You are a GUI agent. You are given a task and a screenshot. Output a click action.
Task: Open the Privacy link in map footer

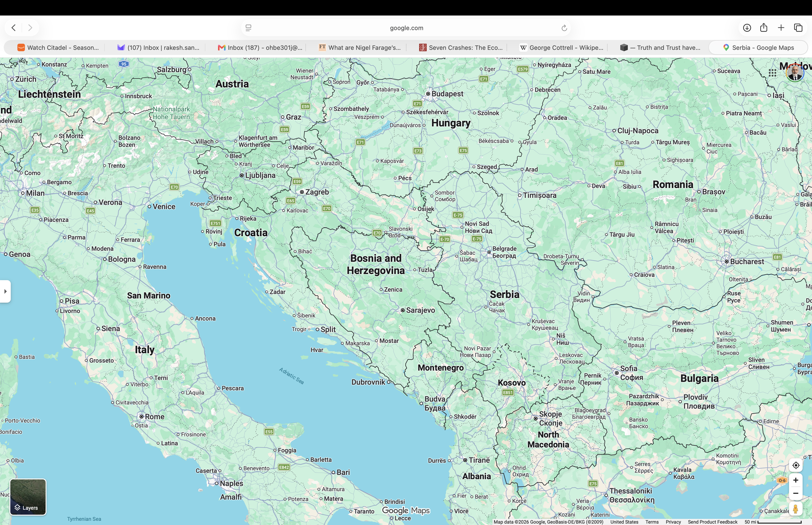coord(673,522)
